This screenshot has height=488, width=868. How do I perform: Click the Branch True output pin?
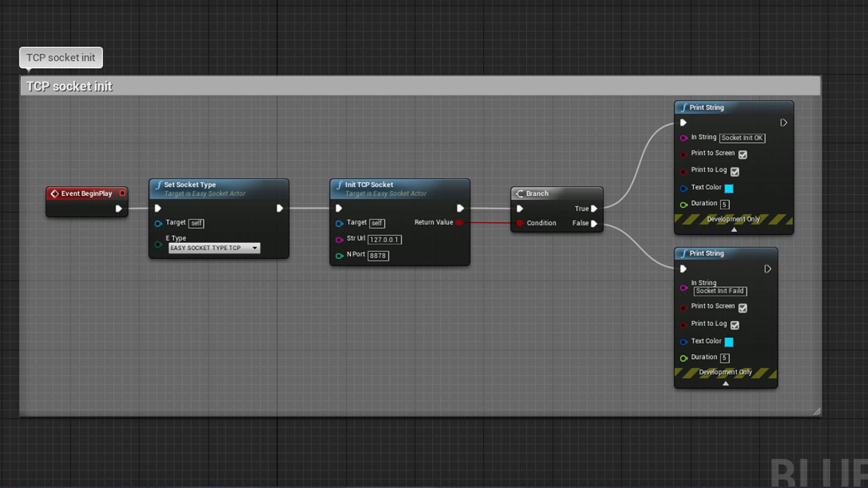pos(594,209)
